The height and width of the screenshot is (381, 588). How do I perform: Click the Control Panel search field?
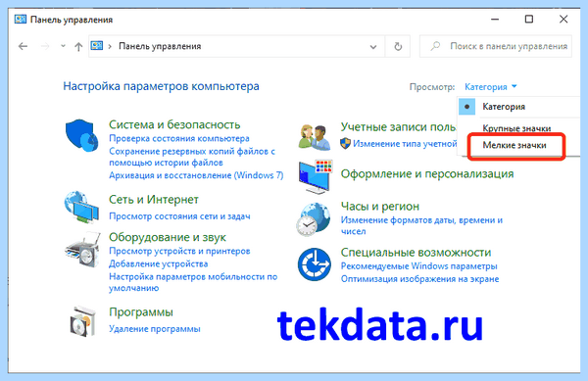496,46
